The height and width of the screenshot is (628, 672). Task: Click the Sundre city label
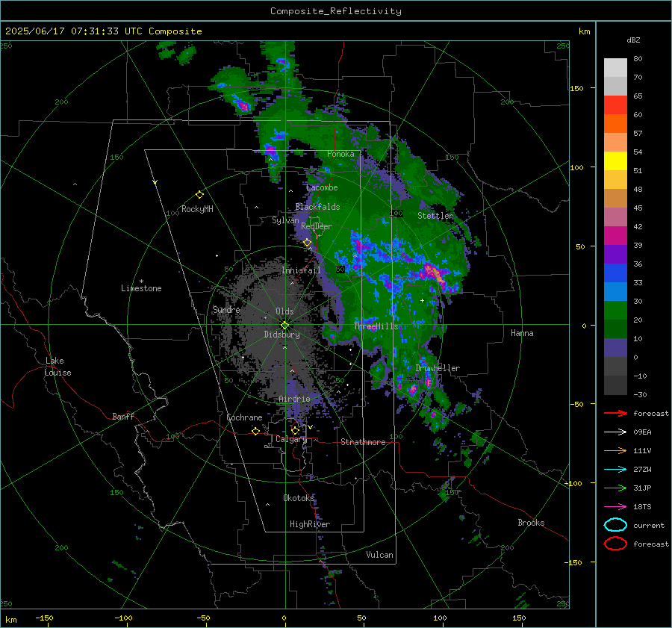(226, 309)
